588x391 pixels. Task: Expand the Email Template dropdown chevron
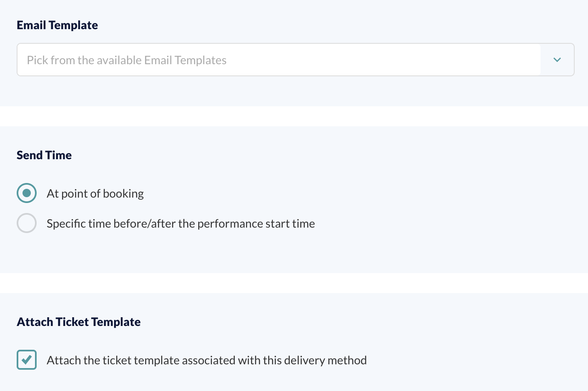coord(557,60)
